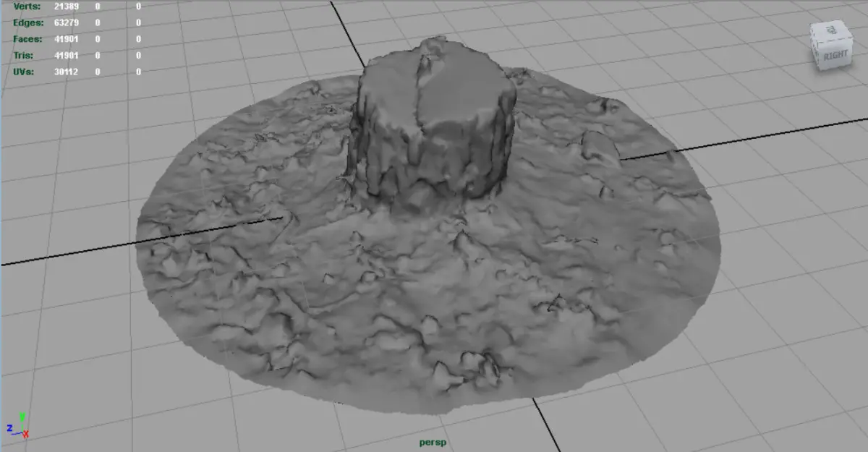The width and height of the screenshot is (868, 452).
Task: Click the Faces: label in the HUD
Action: click(27, 39)
